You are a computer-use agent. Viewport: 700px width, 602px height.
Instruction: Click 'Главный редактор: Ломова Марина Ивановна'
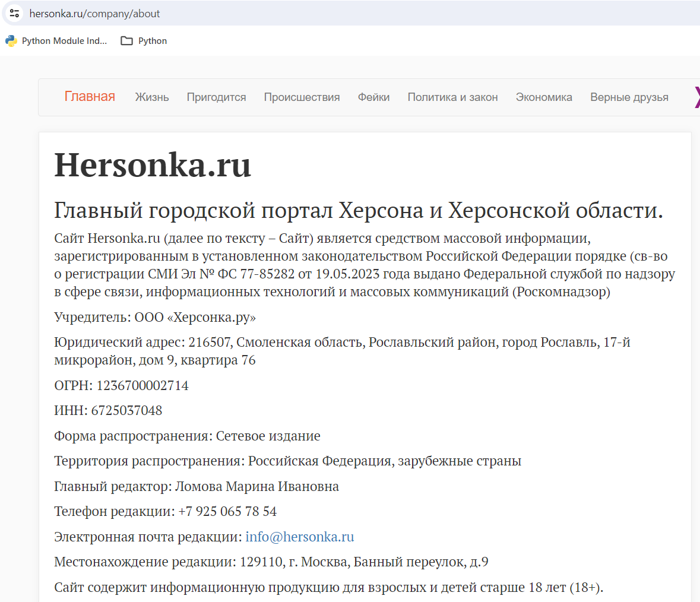pyautogui.click(x=197, y=486)
